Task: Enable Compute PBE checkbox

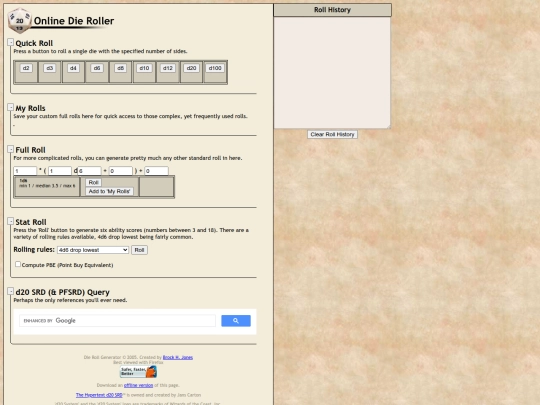Action: [18, 264]
